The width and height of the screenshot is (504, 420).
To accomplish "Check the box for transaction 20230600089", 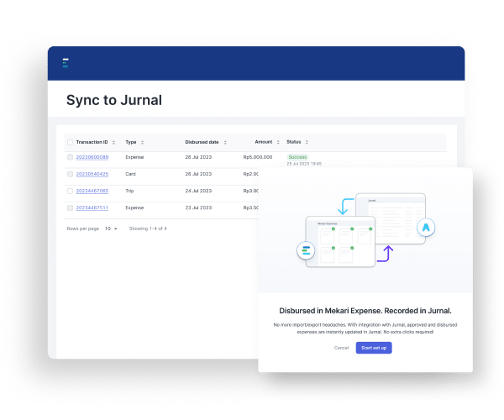I will click(70, 157).
